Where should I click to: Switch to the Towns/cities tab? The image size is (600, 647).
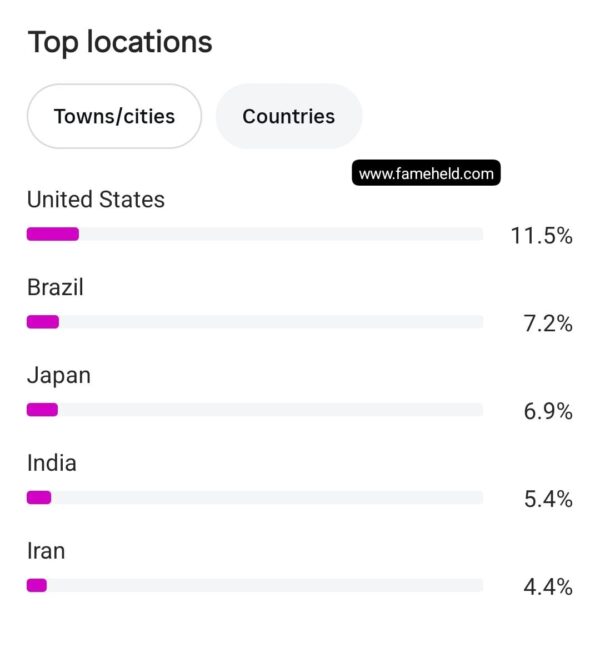pyautogui.click(x=114, y=116)
